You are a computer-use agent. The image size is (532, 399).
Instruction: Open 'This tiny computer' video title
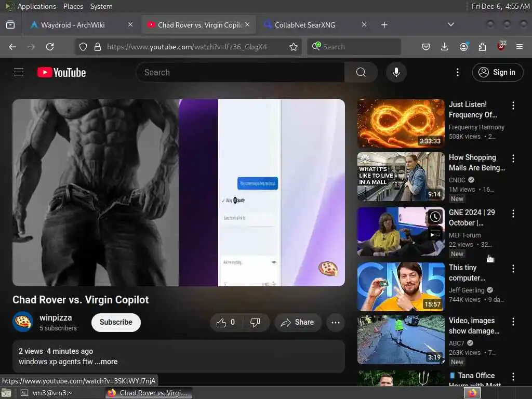coord(467,273)
